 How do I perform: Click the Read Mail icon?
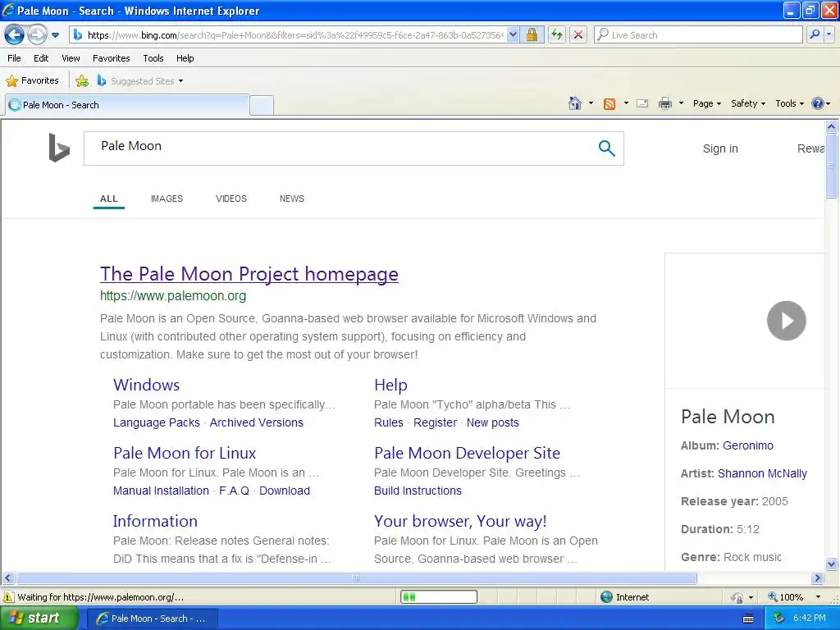[x=642, y=103]
